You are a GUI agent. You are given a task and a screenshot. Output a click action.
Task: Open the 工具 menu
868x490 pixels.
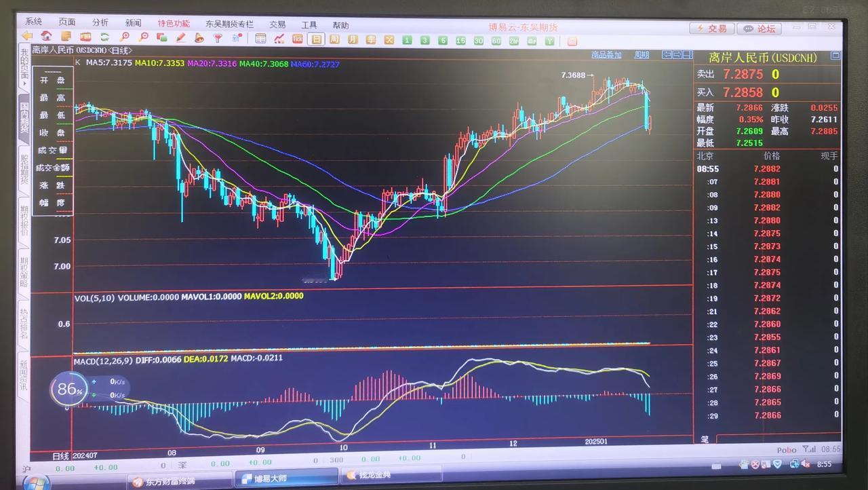click(309, 25)
